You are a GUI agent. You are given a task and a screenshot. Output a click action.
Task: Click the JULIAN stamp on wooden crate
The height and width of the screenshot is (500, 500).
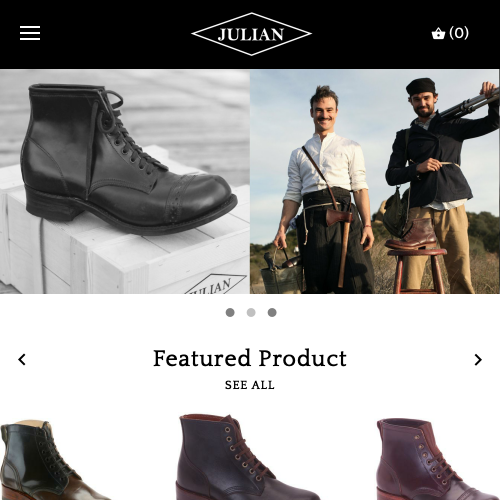(x=215, y=285)
